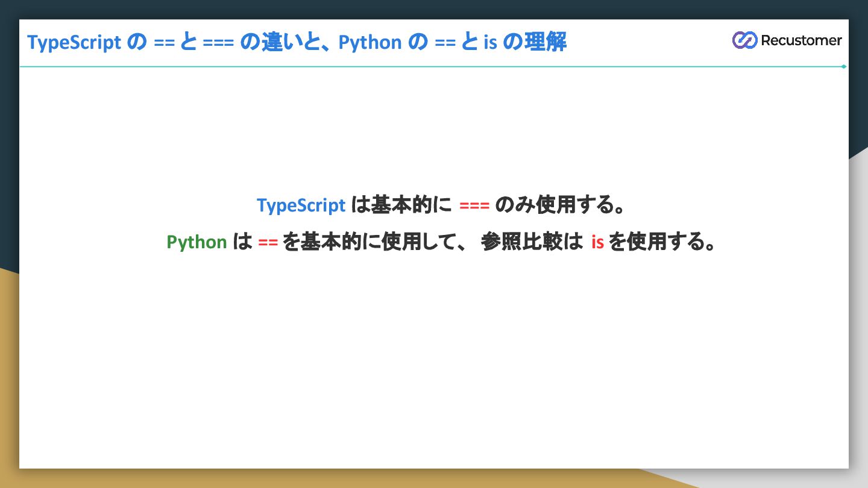
Task: Click the red == operator in Python line
Action: [268, 243]
